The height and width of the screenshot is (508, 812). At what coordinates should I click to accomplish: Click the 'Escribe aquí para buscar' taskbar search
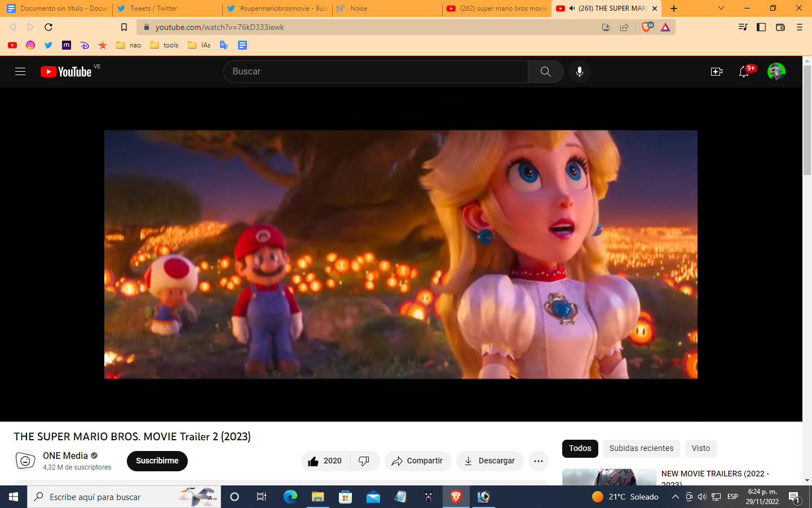[124, 497]
